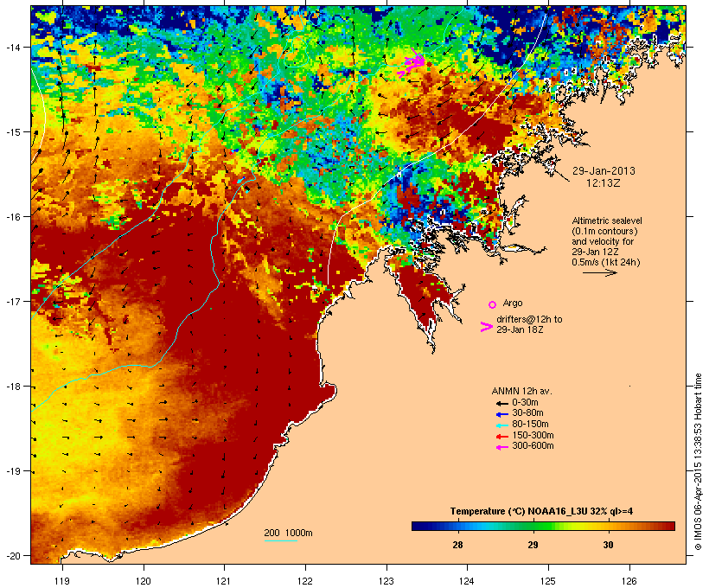Click longitude axis label 123

386,581
